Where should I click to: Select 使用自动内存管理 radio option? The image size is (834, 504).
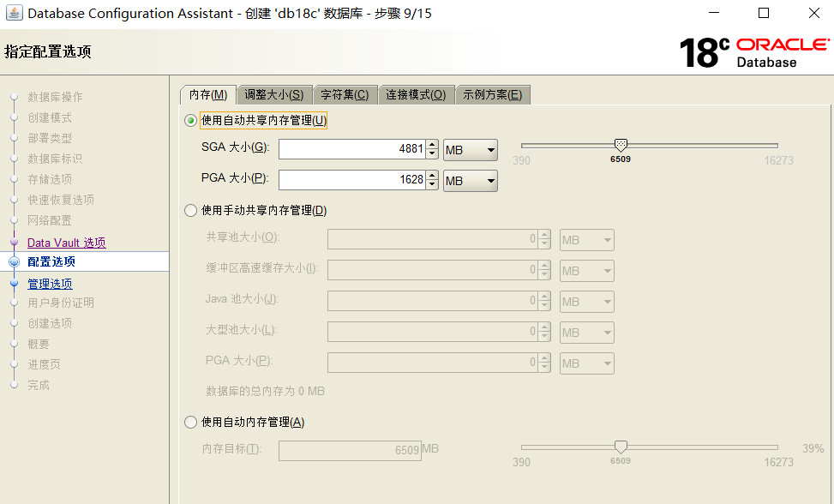pos(191,422)
